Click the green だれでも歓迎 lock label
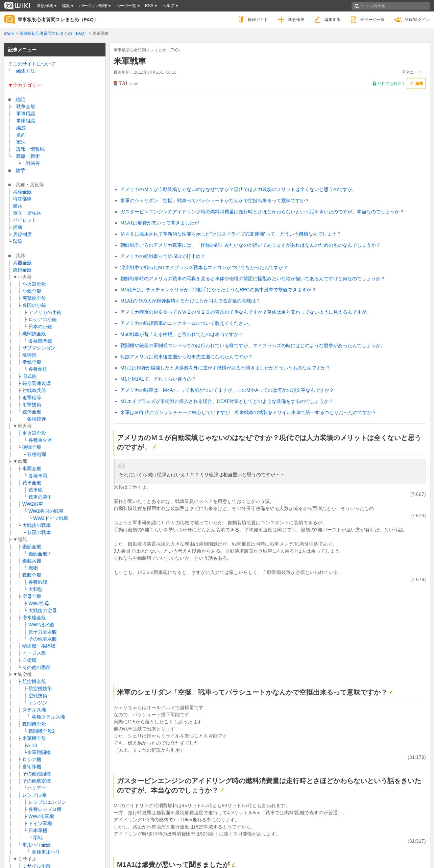434x868 pixels. [389, 83]
